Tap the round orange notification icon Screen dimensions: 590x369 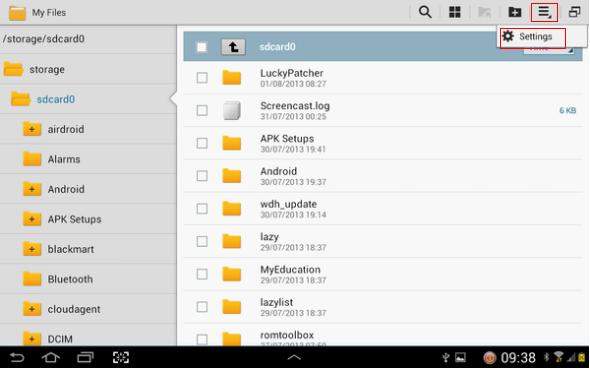click(x=490, y=357)
